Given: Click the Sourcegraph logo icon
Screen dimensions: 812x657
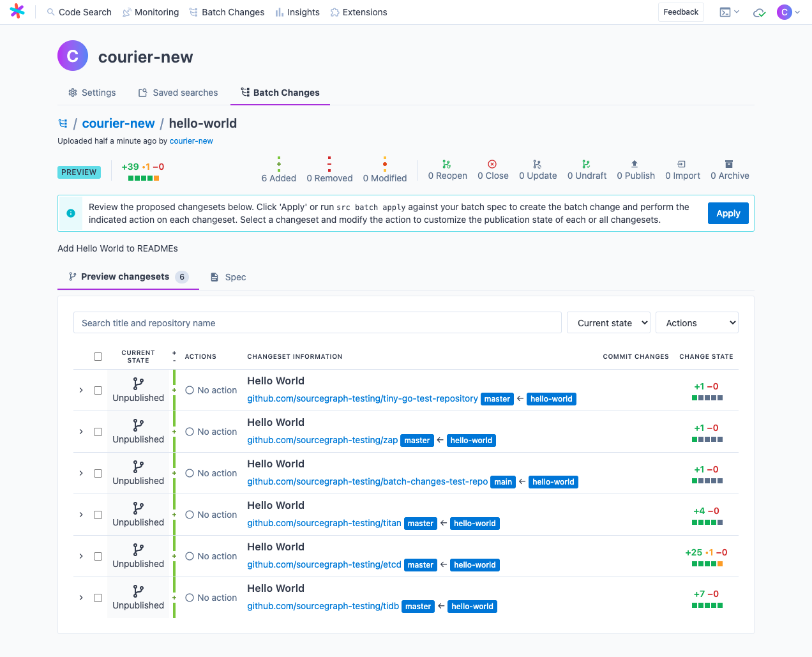Looking at the screenshot, I should [17, 11].
